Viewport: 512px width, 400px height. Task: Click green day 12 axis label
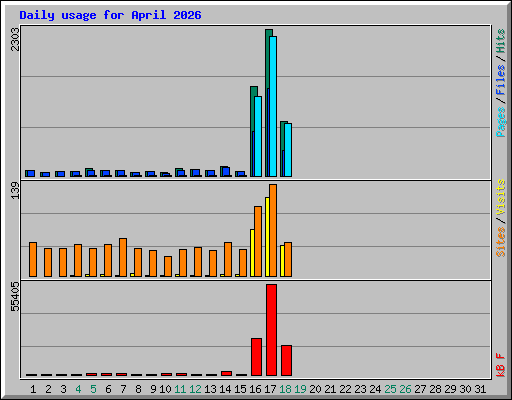click(x=195, y=389)
